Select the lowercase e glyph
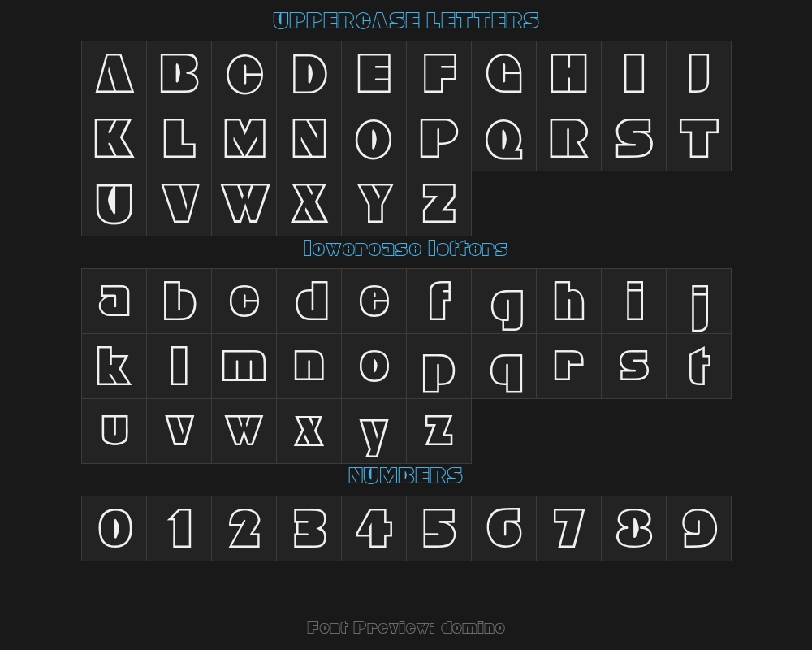The width and height of the screenshot is (812, 650). coord(374,301)
